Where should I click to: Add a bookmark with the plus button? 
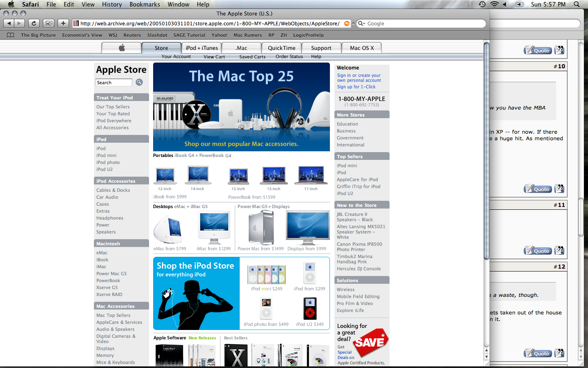pyautogui.click(x=63, y=23)
